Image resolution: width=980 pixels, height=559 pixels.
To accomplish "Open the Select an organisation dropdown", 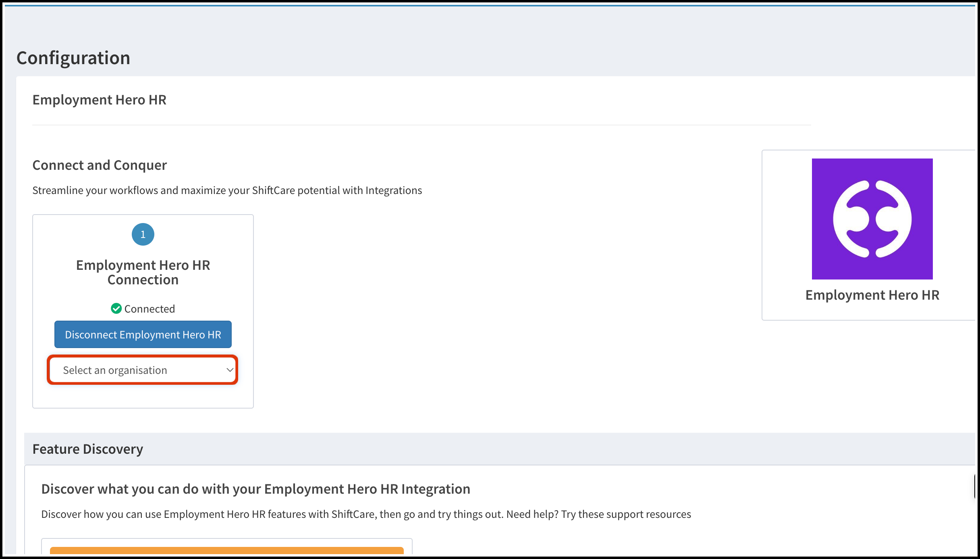I will [142, 370].
